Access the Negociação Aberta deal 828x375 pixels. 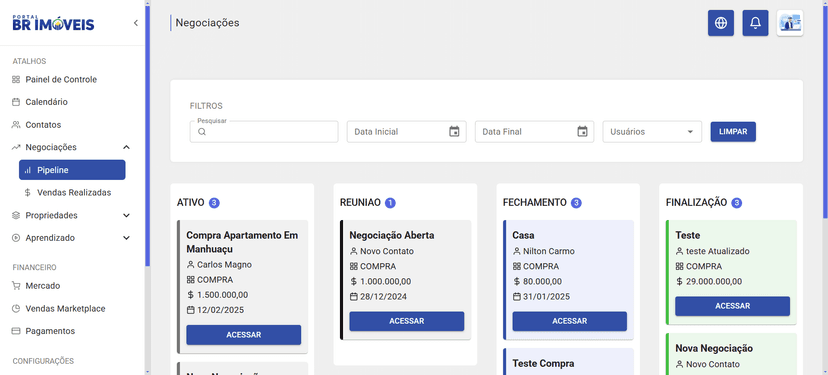pos(407,321)
